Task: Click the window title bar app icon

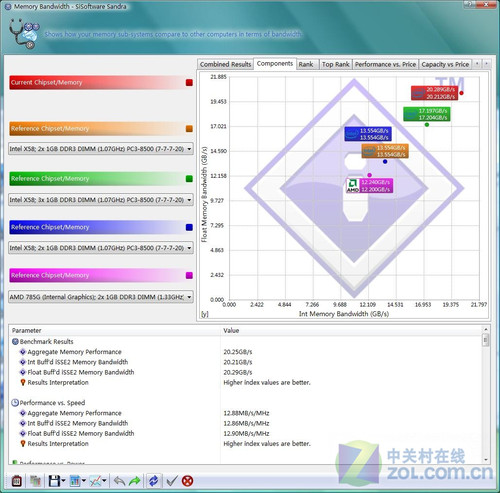Action: coord(8,6)
